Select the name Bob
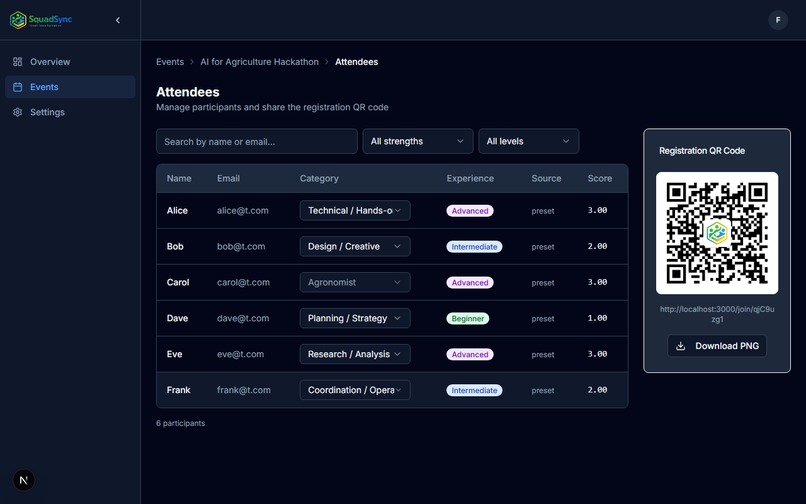 click(175, 246)
